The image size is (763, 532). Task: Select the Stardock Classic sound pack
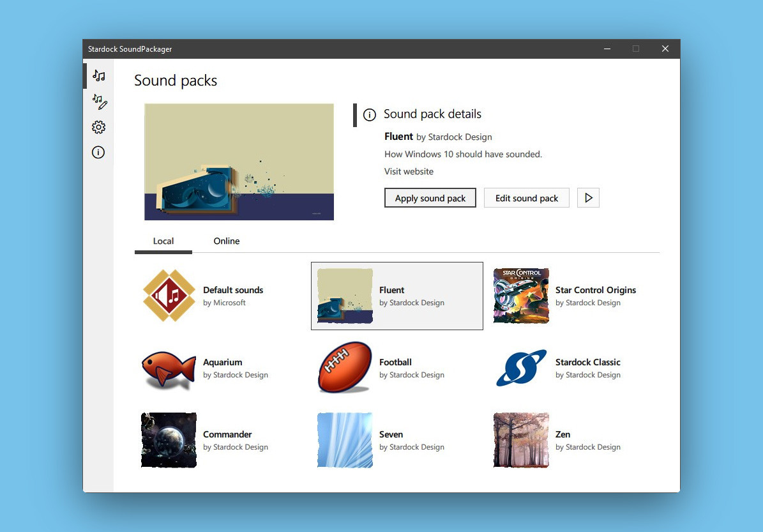pos(521,368)
